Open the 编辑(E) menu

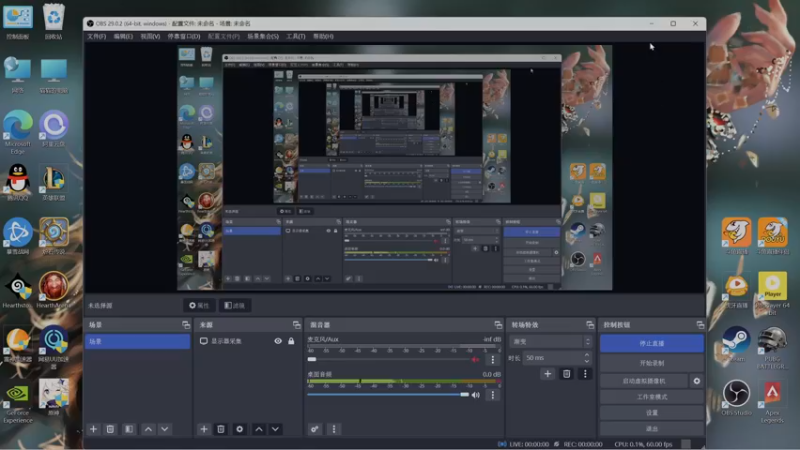(x=123, y=36)
